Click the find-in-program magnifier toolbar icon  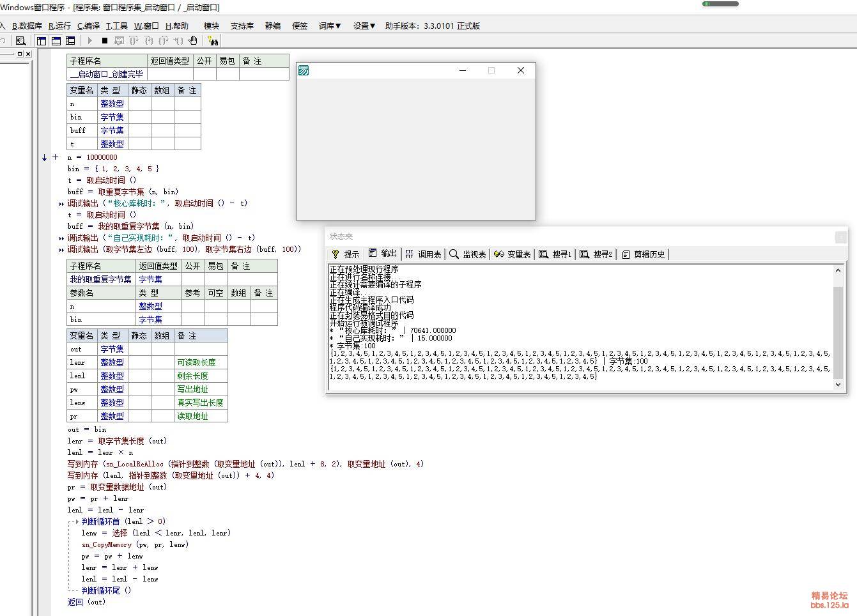coord(20,41)
